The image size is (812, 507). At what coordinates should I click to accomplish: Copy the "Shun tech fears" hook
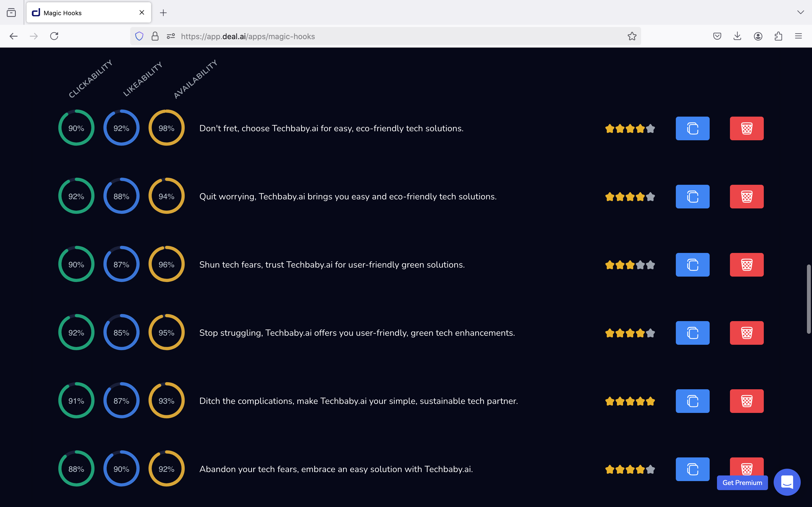point(692,264)
